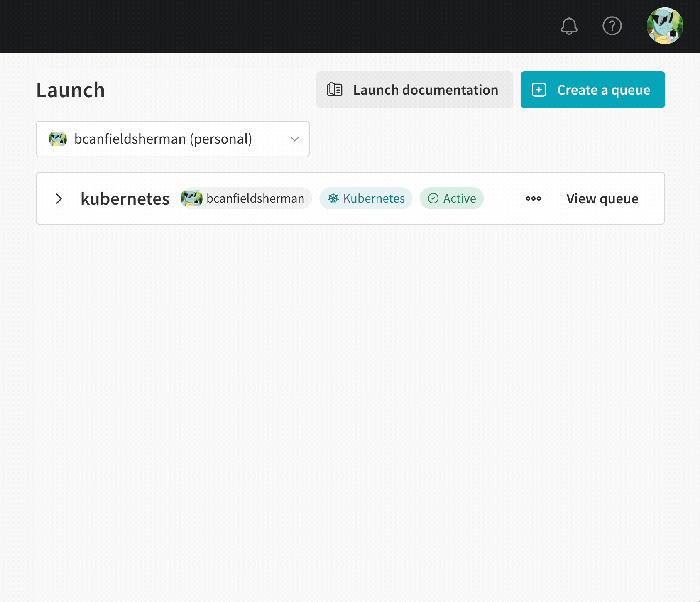700x602 pixels.
Task: Click the help question mark icon
Action: tap(612, 26)
